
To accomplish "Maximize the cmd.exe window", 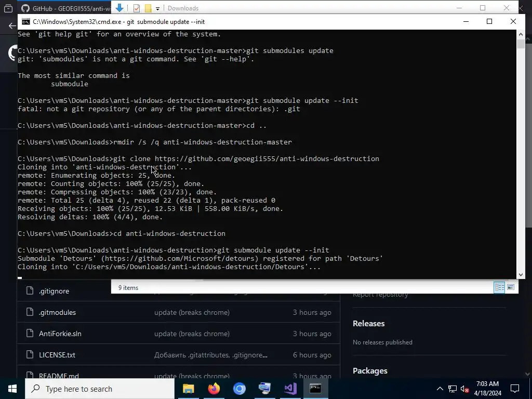I will point(489,21).
